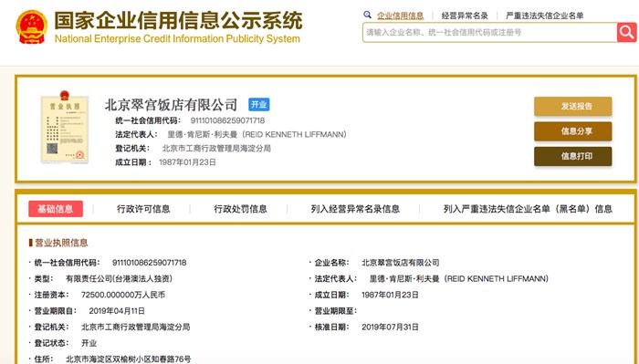Select the 严重违法失信企业名单 search category

(x=544, y=16)
